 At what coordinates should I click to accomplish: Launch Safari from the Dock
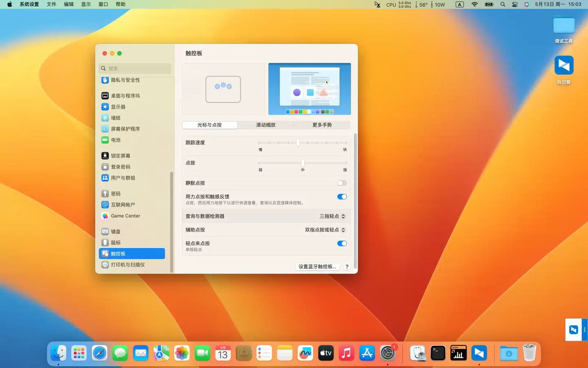[x=99, y=353]
